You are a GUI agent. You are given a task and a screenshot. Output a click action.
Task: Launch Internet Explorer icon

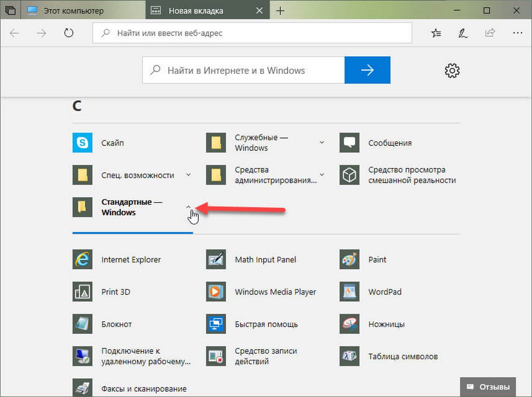(x=82, y=260)
